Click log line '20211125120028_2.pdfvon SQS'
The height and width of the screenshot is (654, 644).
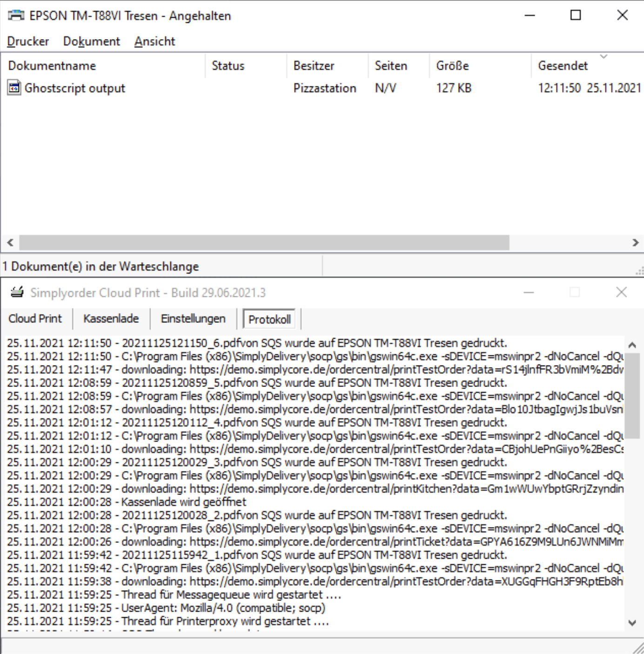[x=257, y=515]
